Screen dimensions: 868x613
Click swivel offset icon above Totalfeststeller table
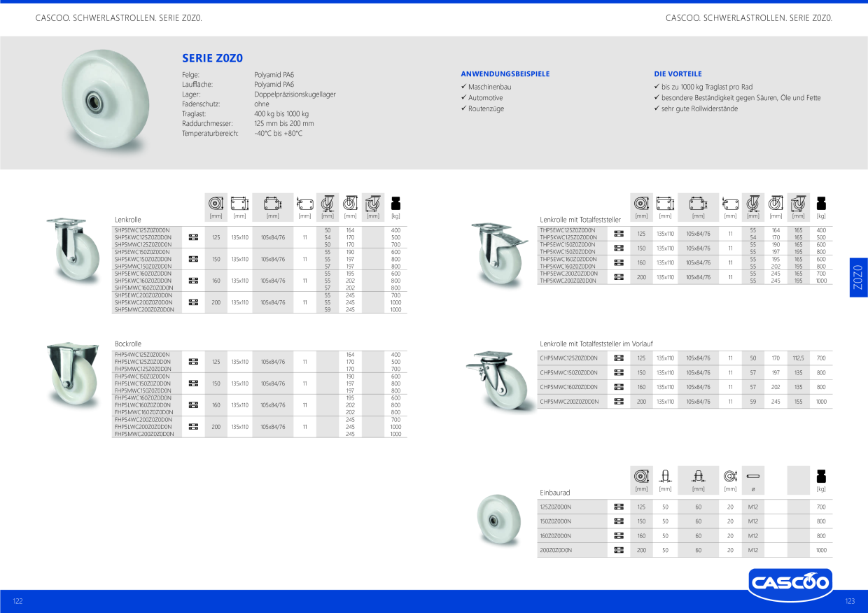click(752, 204)
